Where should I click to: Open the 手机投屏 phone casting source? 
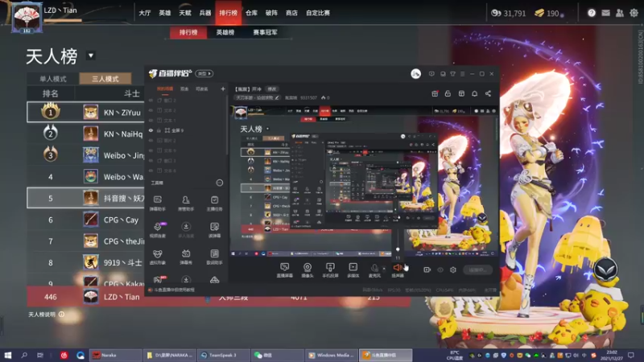(330, 270)
